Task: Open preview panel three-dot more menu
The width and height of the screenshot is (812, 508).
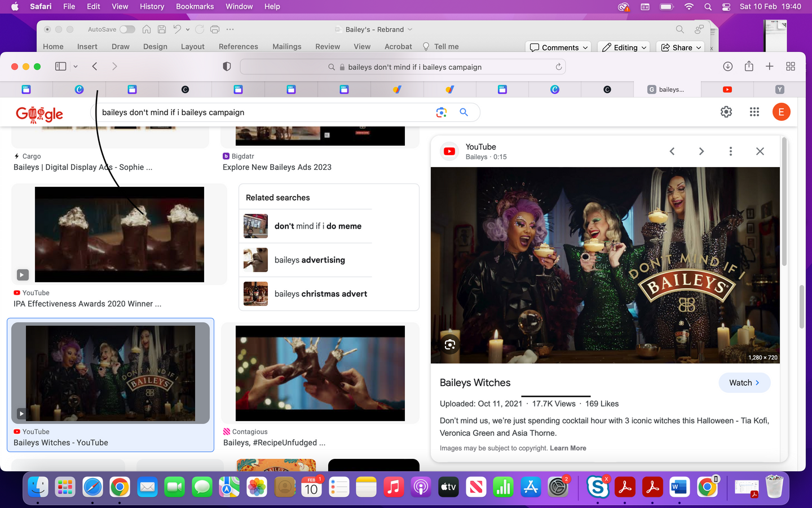Action: coord(731,151)
